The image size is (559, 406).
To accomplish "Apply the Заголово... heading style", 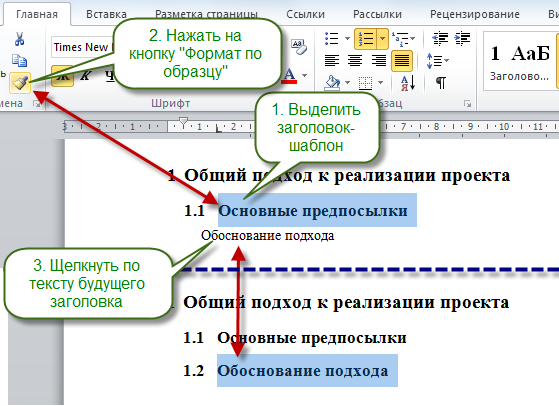I will pyautogui.click(x=519, y=61).
